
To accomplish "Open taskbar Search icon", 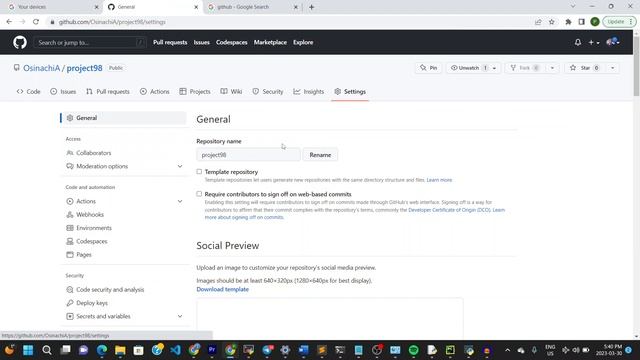I will 47,350.
